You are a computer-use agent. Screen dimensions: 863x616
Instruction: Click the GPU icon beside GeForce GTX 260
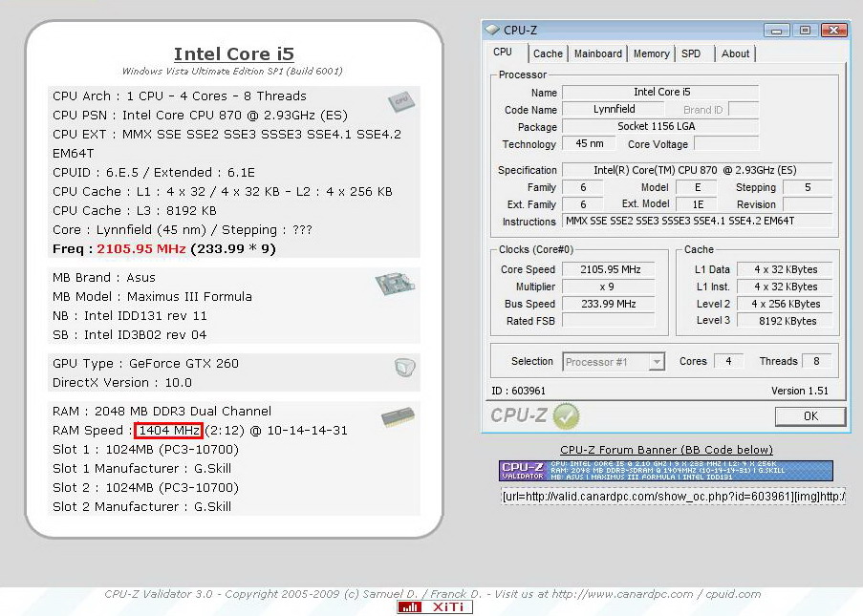point(404,367)
